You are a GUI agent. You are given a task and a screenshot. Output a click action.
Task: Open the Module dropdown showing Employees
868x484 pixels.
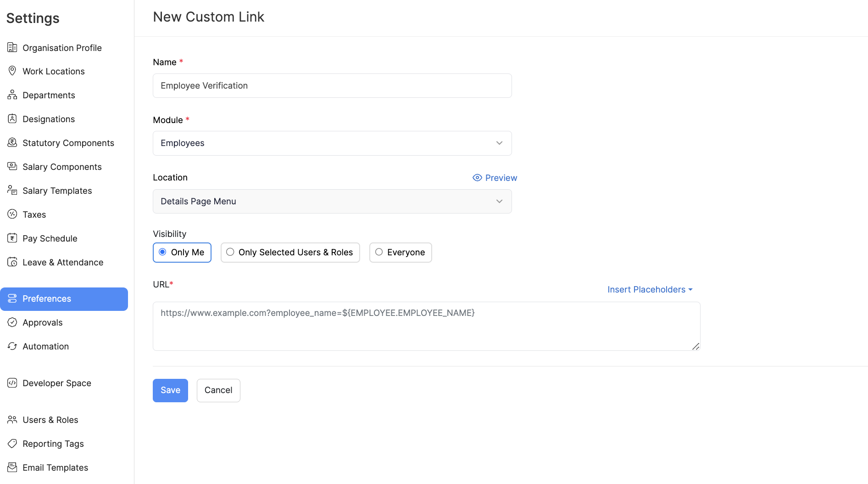(x=332, y=143)
